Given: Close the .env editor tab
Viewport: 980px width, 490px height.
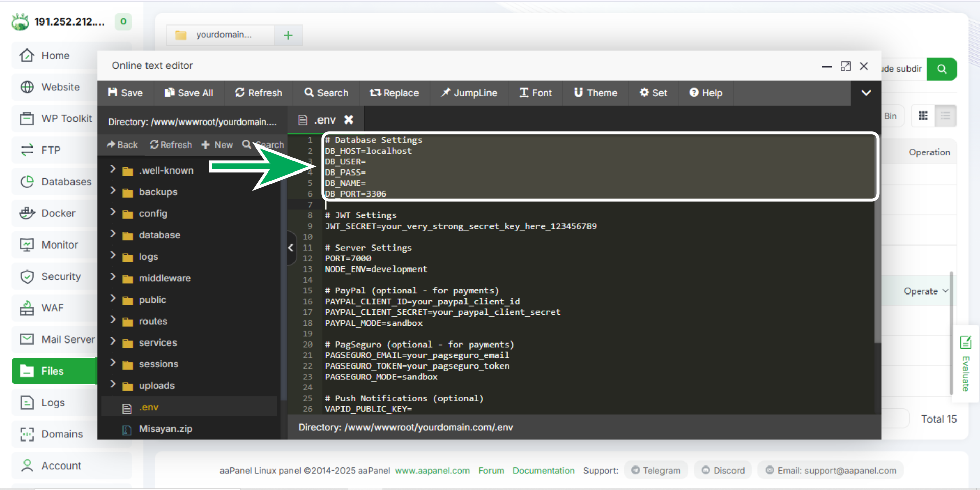Looking at the screenshot, I should pos(349,119).
